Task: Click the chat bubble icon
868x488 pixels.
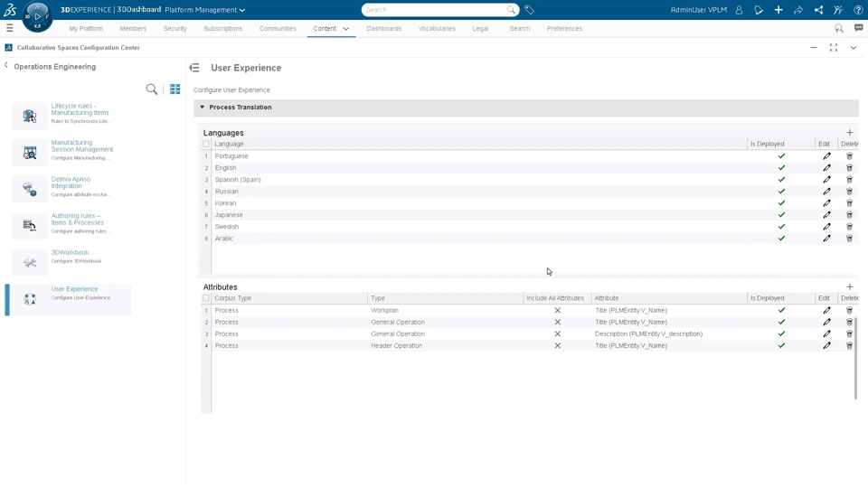Action: (x=859, y=28)
